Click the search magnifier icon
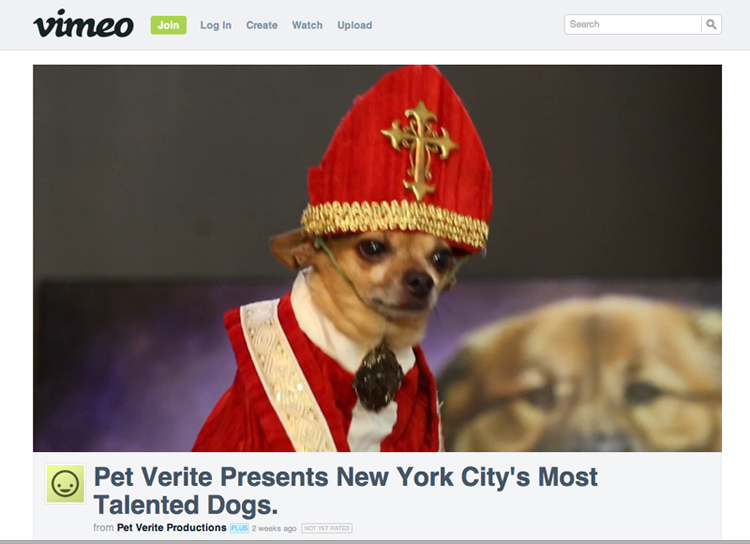 point(711,24)
